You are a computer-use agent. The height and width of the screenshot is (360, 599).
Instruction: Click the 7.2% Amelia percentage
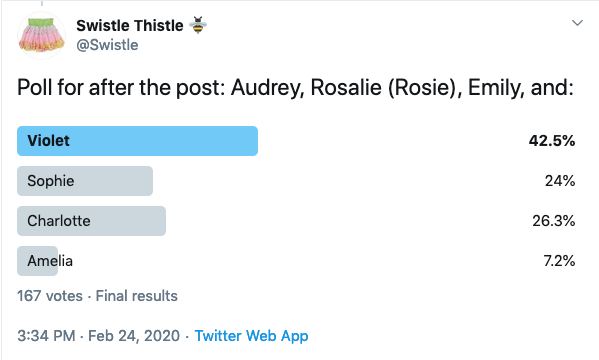[x=559, y=261]
